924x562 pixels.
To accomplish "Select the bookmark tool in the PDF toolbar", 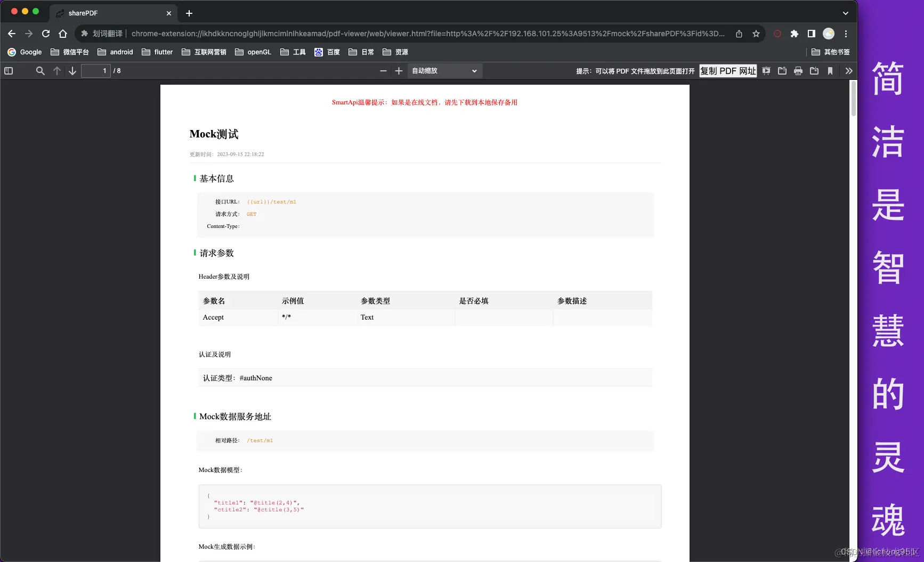I will (x=831, y=70).
